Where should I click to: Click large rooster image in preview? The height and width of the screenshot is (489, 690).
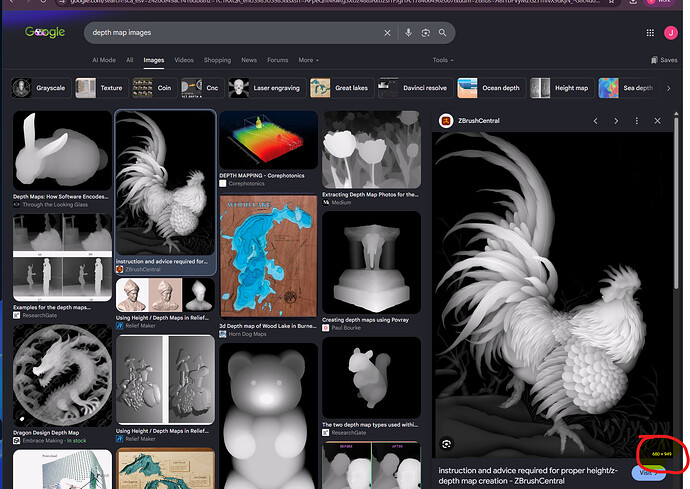(552, 295)
